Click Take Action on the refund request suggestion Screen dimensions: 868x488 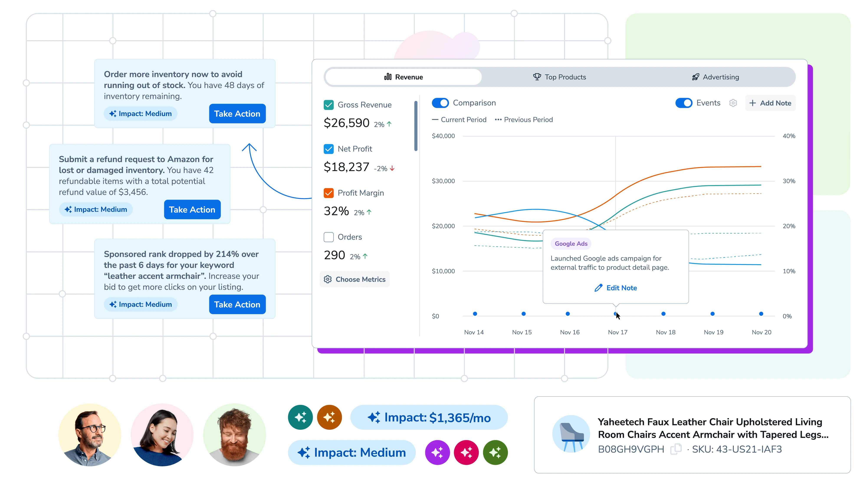coord(192,209)
